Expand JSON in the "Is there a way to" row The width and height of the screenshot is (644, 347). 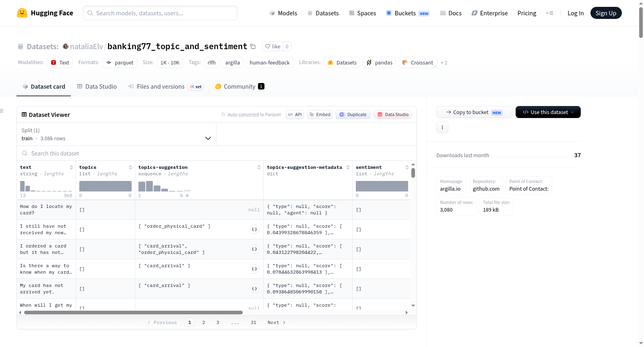click(x=254, y=269)
